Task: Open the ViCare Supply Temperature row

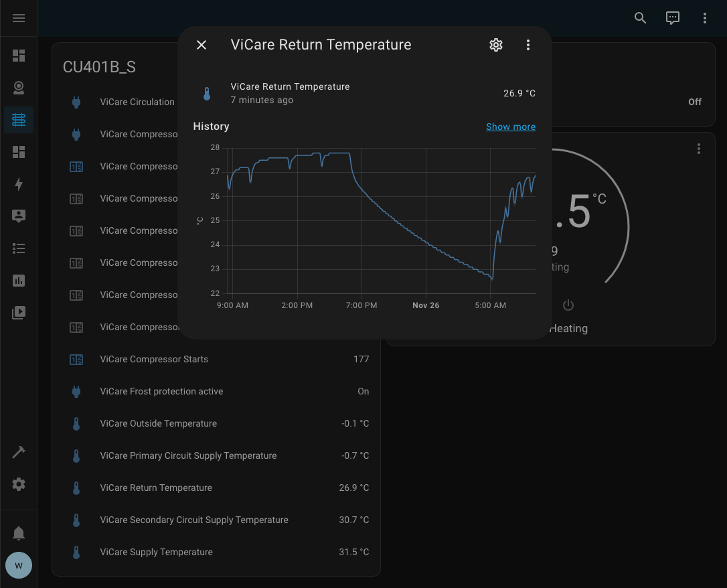Action: 216,553
